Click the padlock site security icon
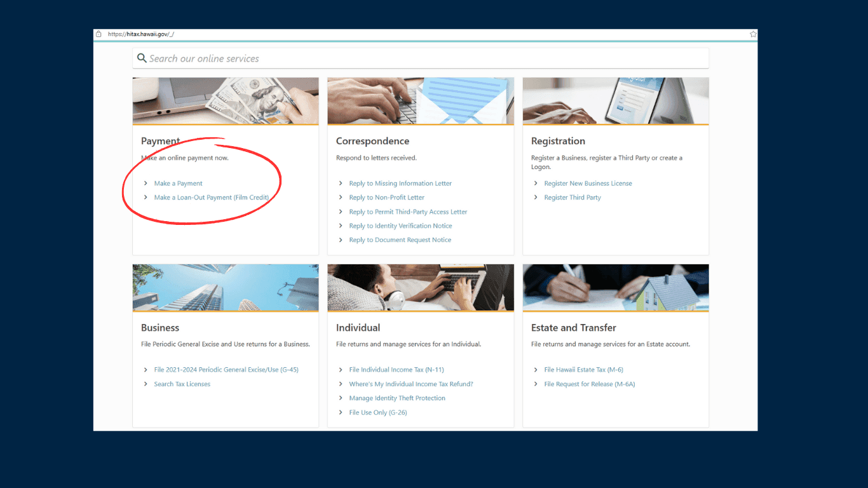This screenshot has width=868, height=488. [x=98, y=34]
